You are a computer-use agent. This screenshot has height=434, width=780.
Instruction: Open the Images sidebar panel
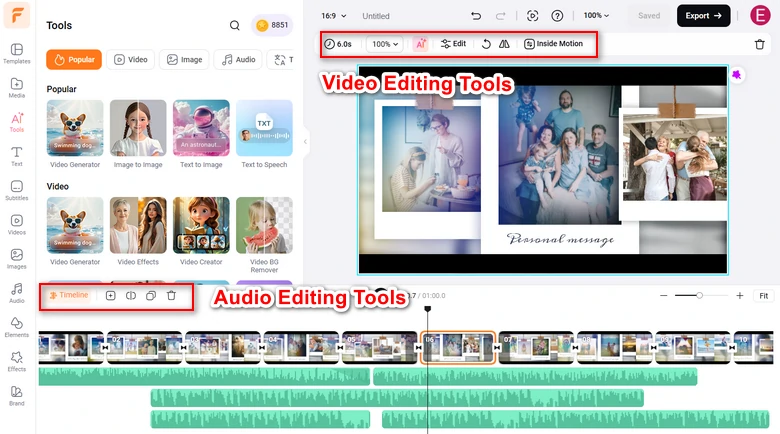tap(17, 259)
